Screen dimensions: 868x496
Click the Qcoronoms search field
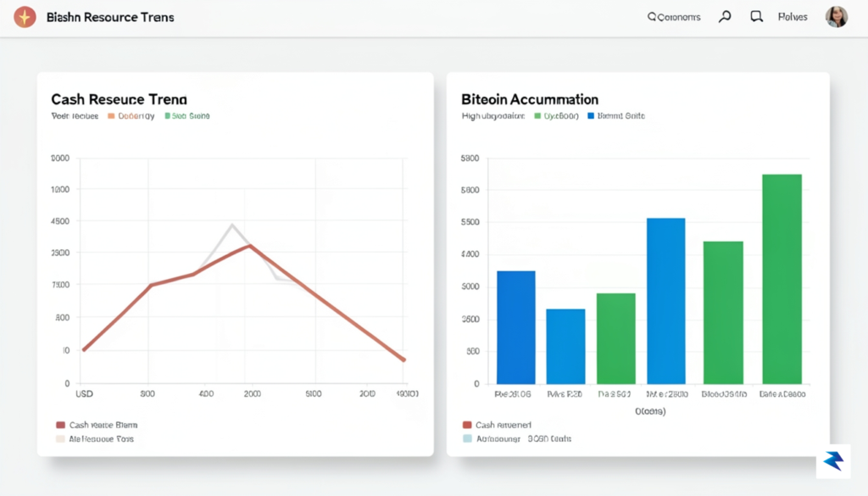click(674, 17)
